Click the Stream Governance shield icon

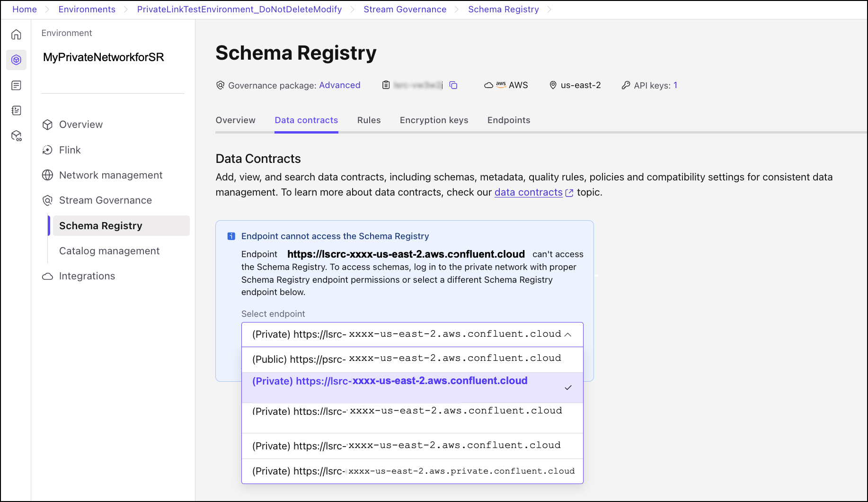(47, 200)
